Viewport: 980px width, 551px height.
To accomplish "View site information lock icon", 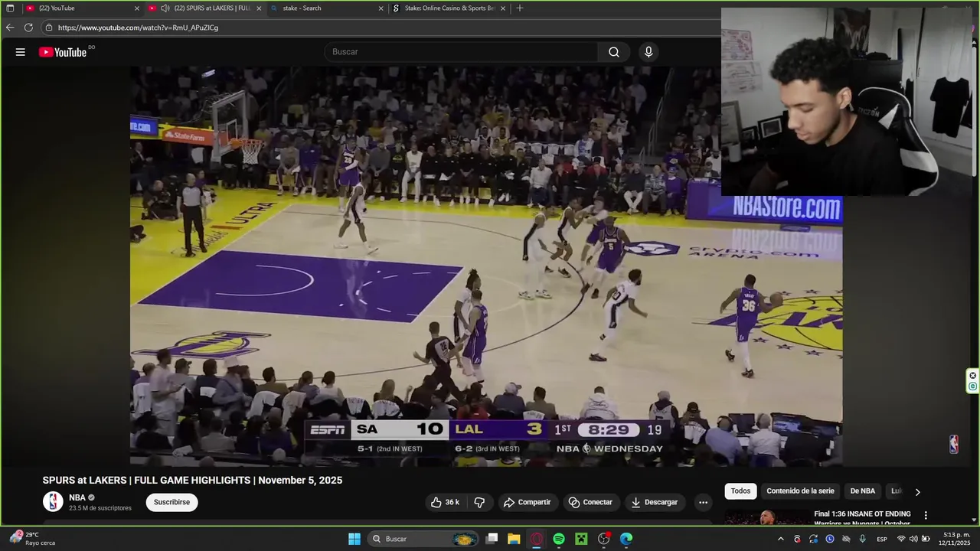I will (x=49, y=28).
